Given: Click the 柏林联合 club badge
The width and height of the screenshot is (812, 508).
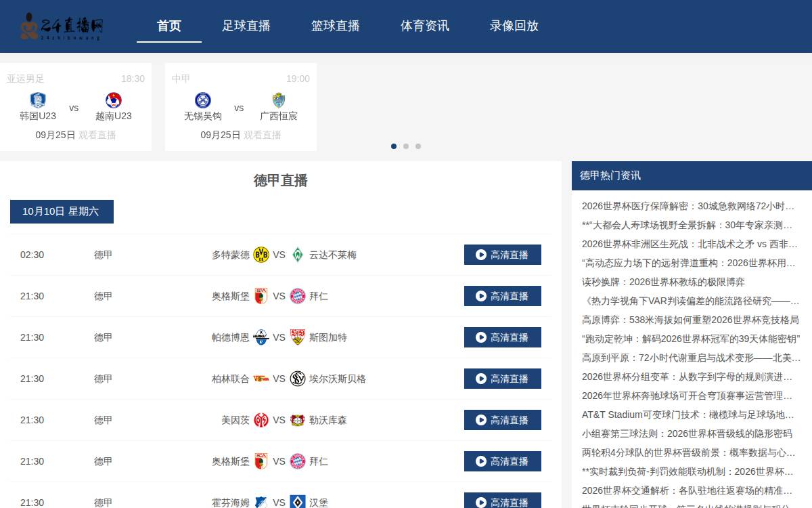Looking at the screenshot, I should (x=261, y=379).
